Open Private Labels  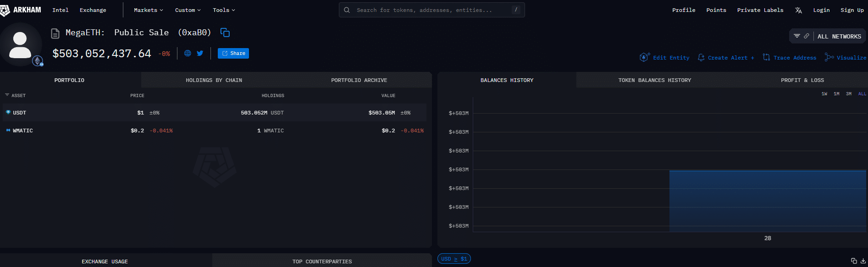(760, 10)
